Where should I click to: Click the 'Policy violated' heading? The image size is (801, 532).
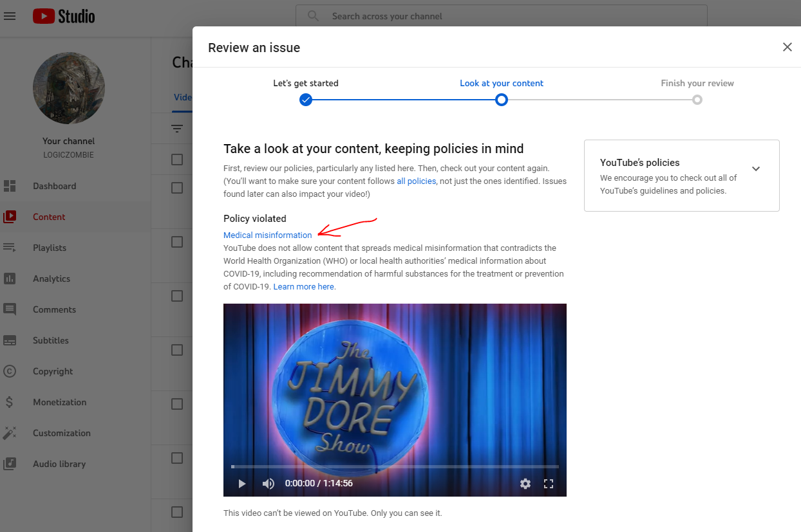click(255, 219)
